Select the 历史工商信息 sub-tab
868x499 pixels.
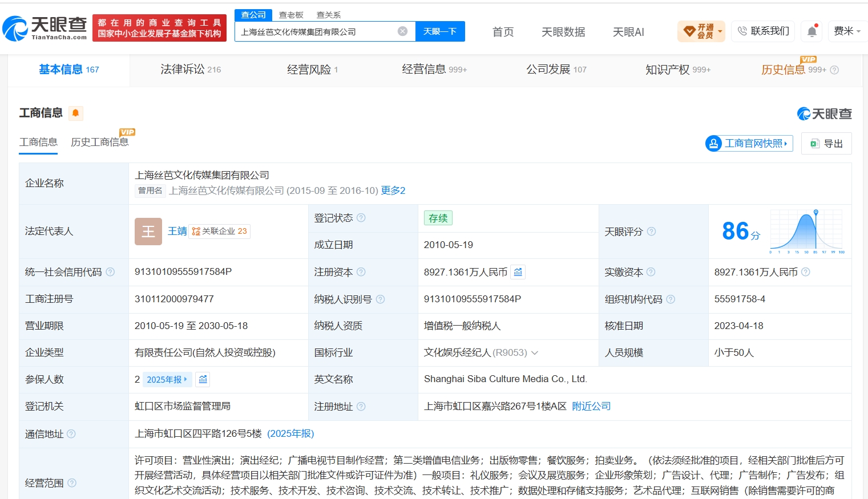pos(100,143)
